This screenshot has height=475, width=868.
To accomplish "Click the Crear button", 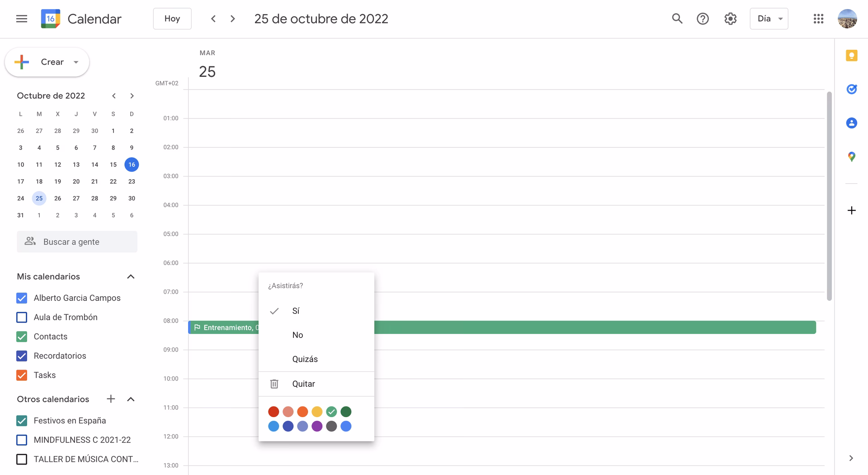I will pyautogui.click(x=47, y=62).
